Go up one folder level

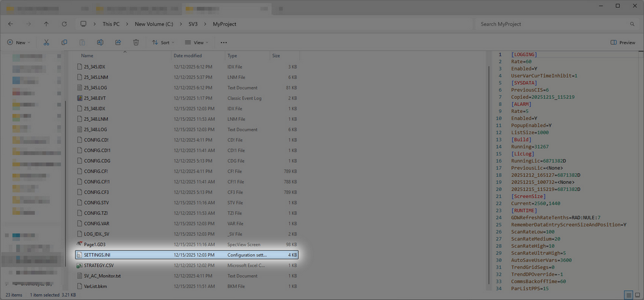(46, 24)
